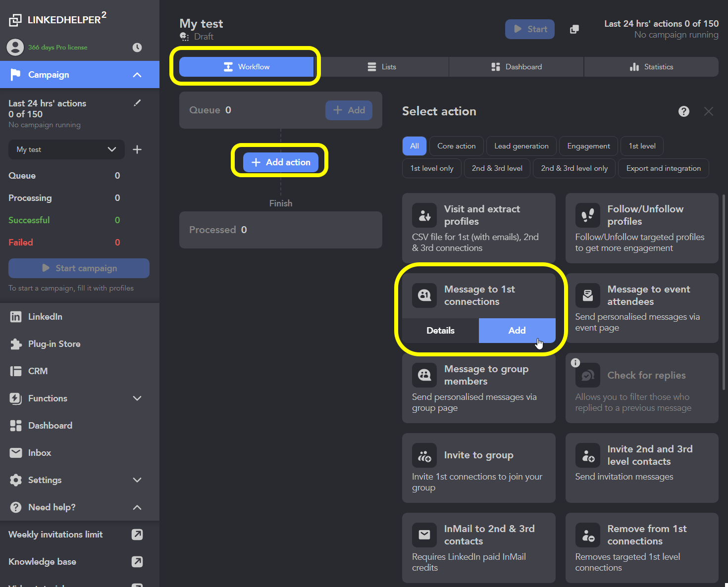Click the Invite 2nd and 3rd level contacts icon
Screen dimensions: 728x587
click(x=588, y=455)
